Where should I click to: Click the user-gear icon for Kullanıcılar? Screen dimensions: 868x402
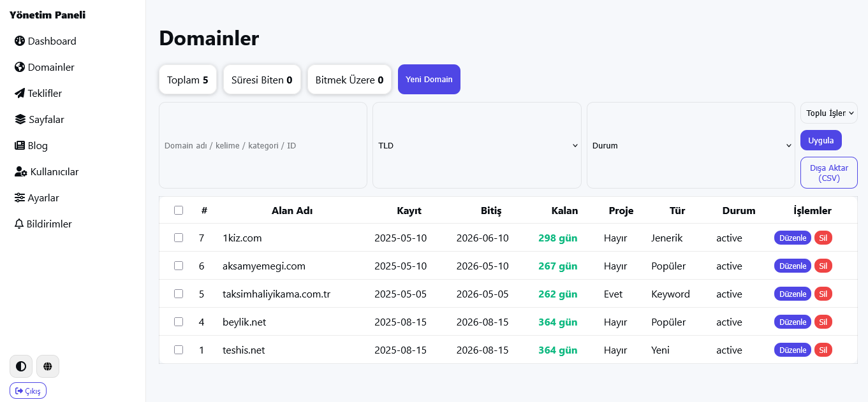(21, 171)
